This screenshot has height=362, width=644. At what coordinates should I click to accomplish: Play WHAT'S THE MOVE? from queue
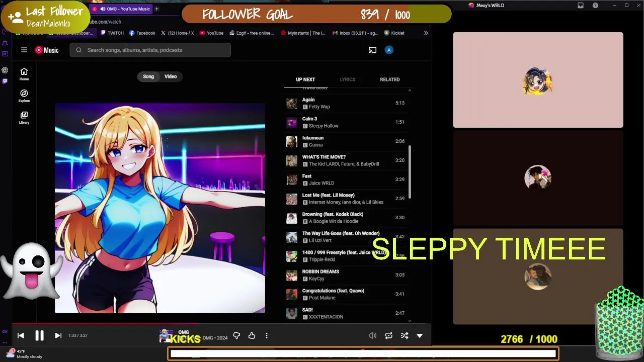click(x=345, y=160)
